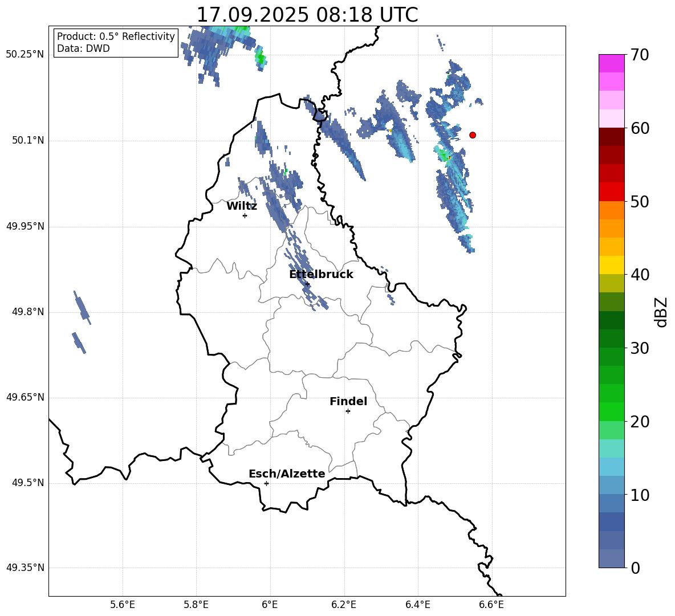Click the 6.2°E longitude label

pos(344,605)
